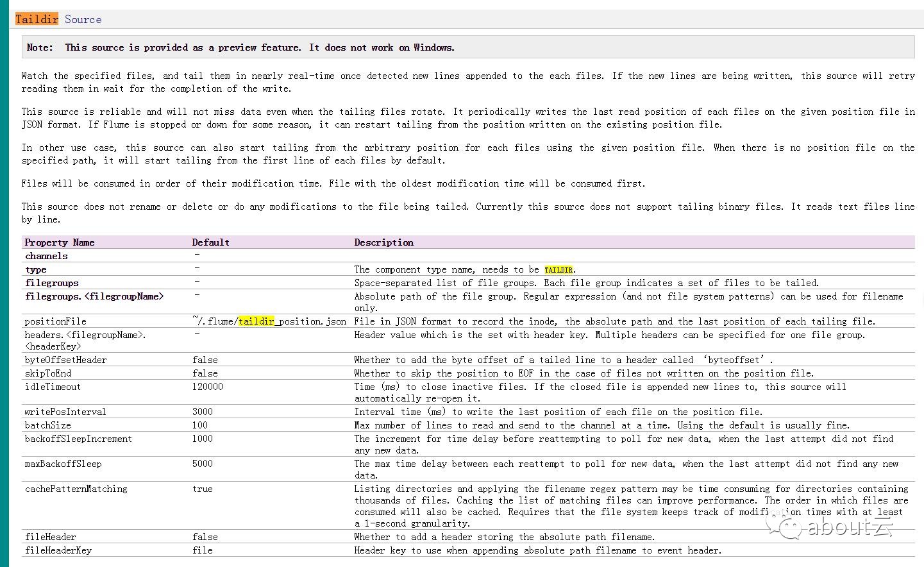
Task: Click the idleTimeout default value 120000
Action: click(208, 387)
